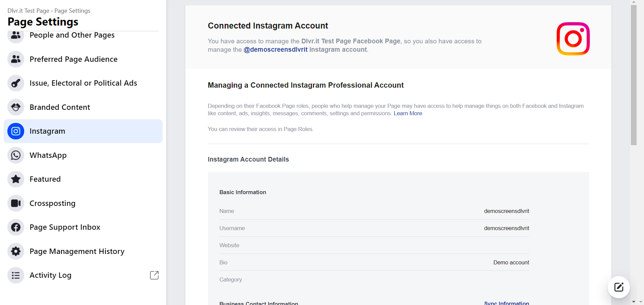
Task: Open the Featured settings section
Action: click(x=83, y=179)
